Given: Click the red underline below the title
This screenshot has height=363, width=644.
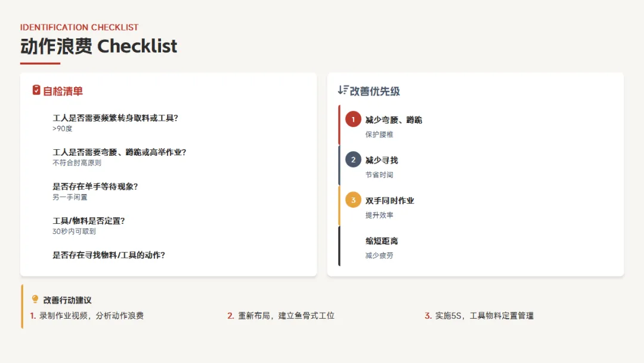Looking at the screenshot, I should [40, 63].
